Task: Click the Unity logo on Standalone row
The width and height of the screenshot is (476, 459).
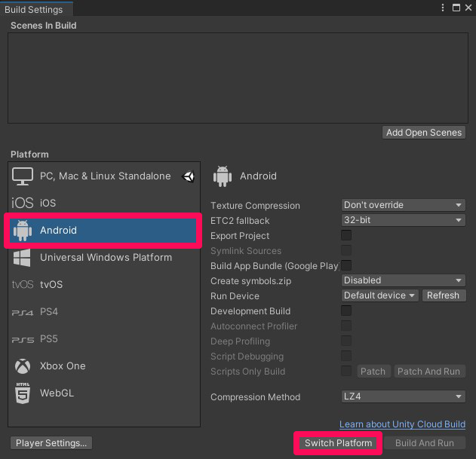Action: tap(189, 176)
